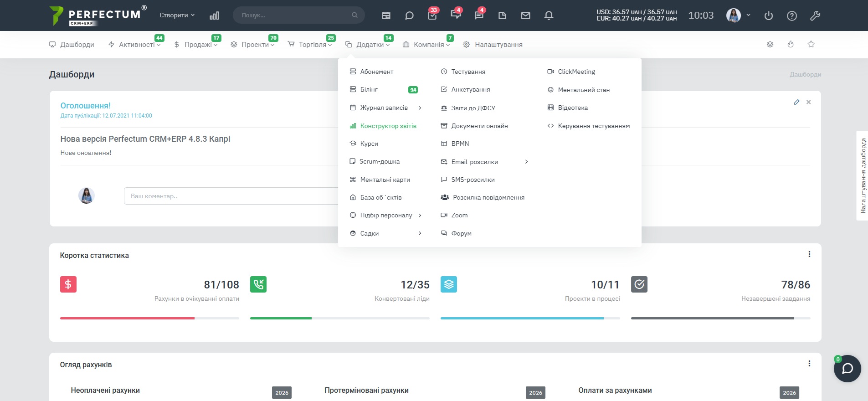Click the Ваш коментар input field
The height and width of the screenshot is (401, 868).
(x=231, y=196)
